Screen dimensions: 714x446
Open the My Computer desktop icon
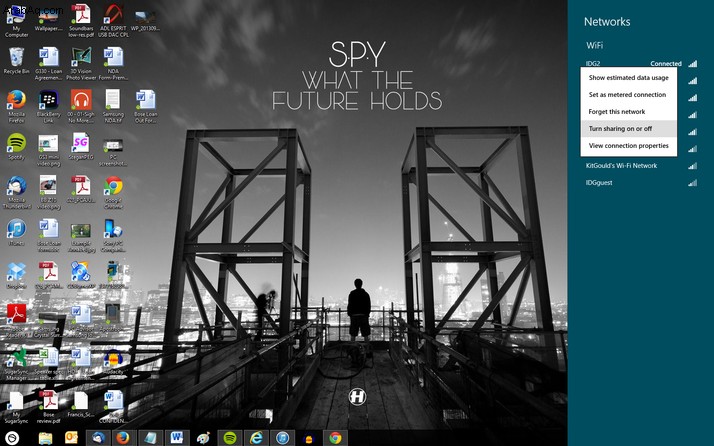pyautogui.click(x=16, y=22)
